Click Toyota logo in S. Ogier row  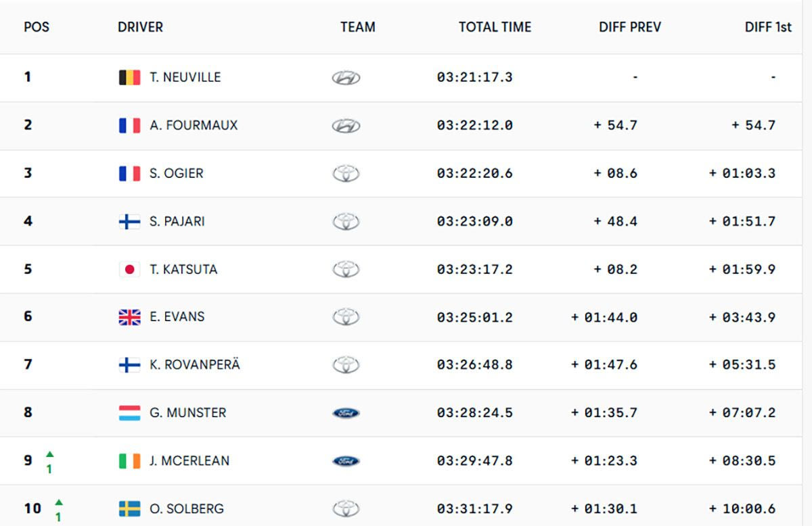click(x=346, y=174)
